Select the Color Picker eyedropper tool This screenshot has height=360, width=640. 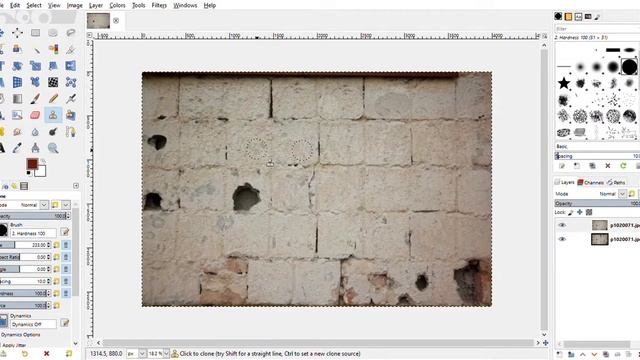click(17, 148)
